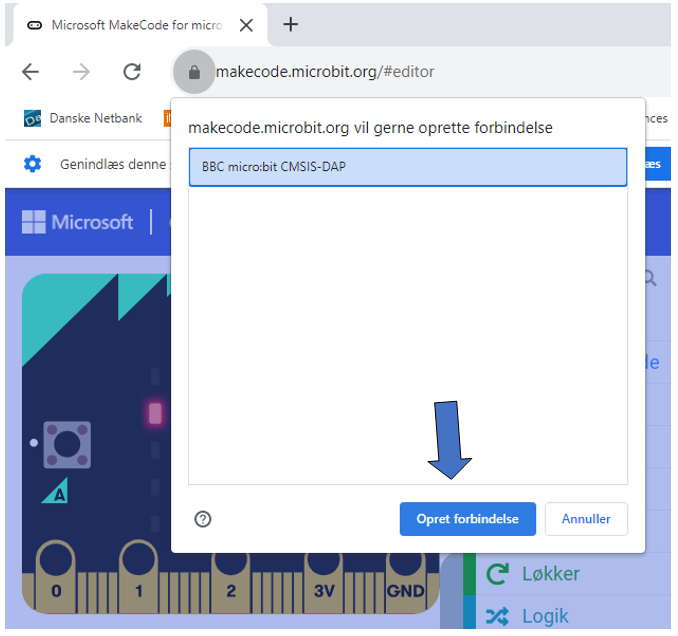Click pin 0 on the micro:bit simulator
Image resolution: width=678 pixels, height=636 pixels.
click(56, 575)
